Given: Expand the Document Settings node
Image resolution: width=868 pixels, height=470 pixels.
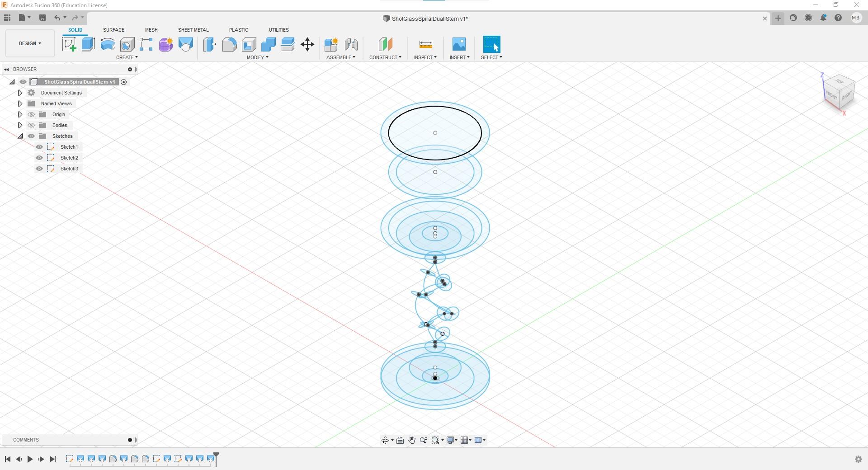Looking at the screenshot, I should (x=20, y=93).
